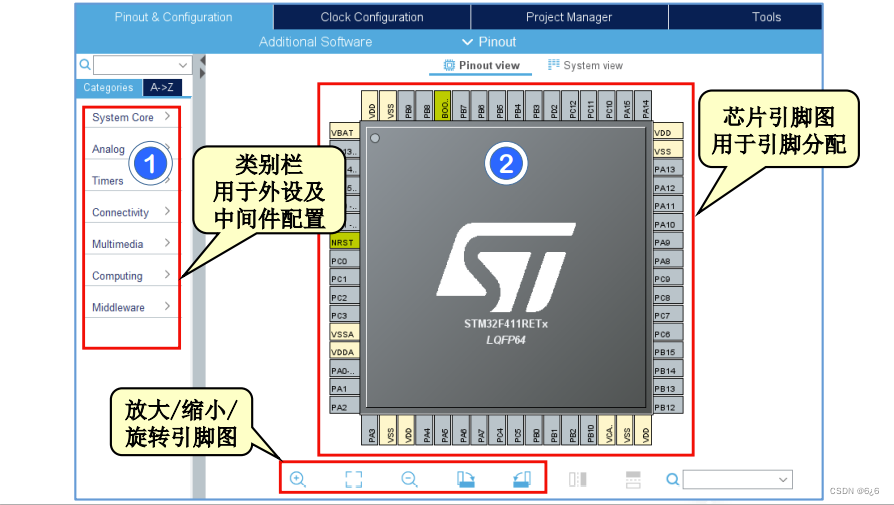Zoom out of the pinout view
The width and height of the screenshot is (894, 505).
409,479
